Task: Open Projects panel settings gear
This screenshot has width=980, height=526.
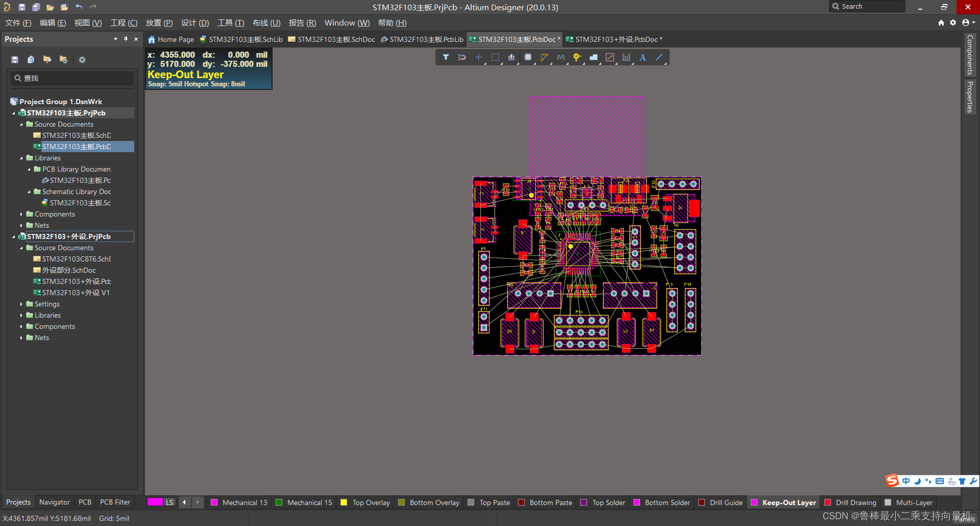Action: (x=82, y=60)
